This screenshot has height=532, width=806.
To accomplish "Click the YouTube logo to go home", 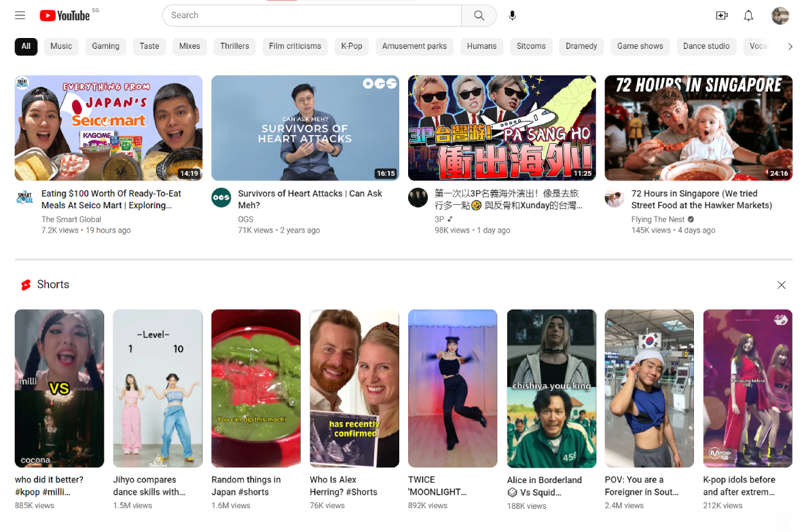I will (x=65, y=16).
